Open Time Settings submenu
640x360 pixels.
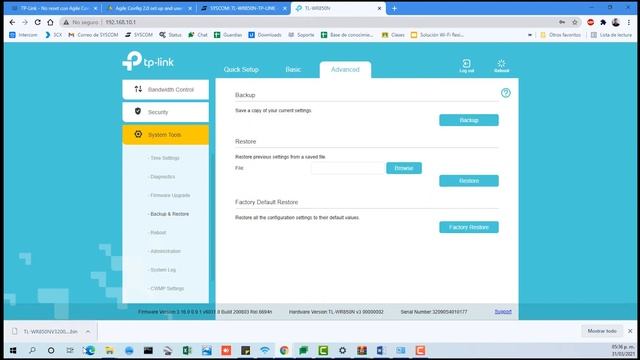click(x=164, y=158)
